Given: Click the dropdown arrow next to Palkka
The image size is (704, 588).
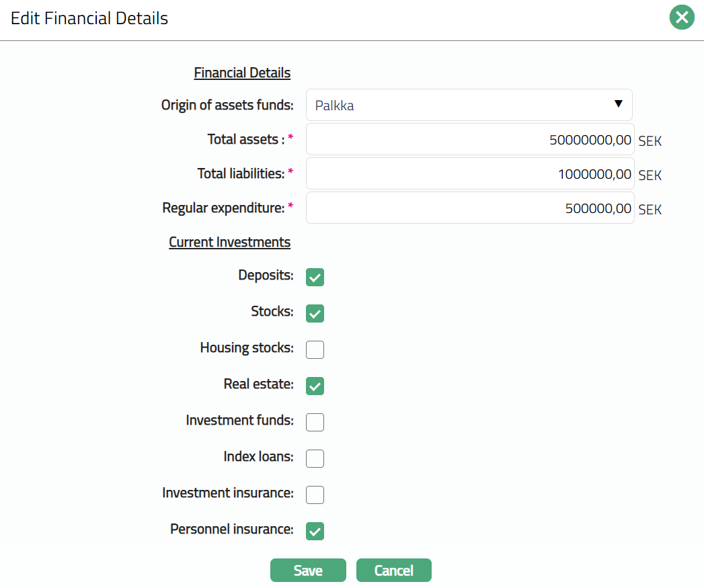Looking at the screenshot, I should [x=618, y=104].
